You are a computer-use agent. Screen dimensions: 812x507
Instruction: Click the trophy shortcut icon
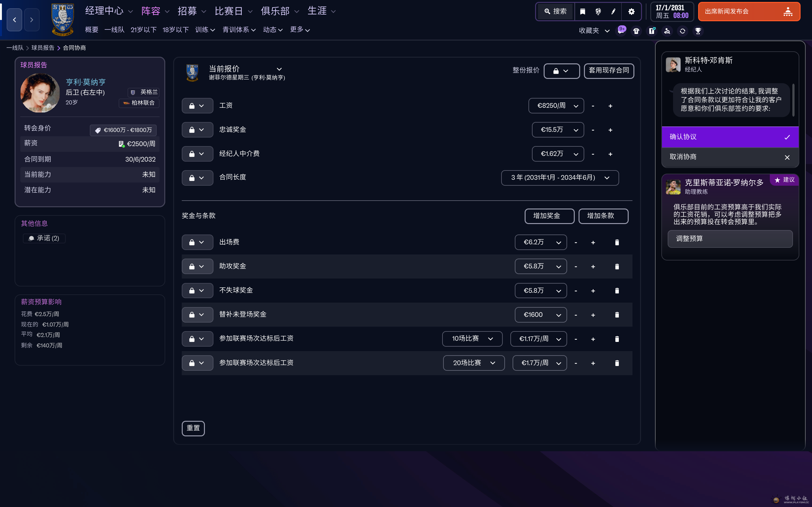[x=698, y=31]
